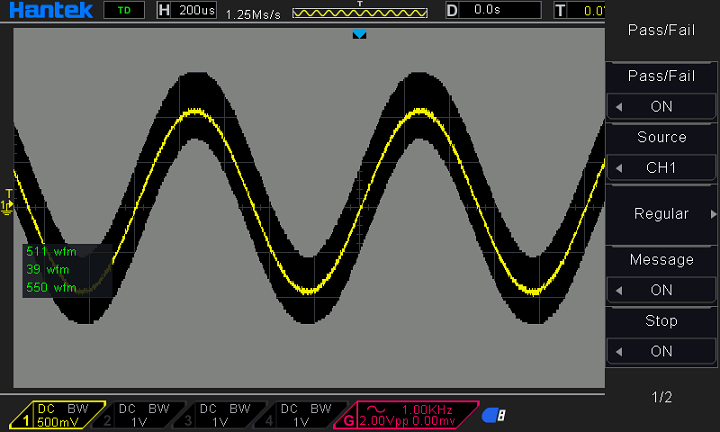Click the channel 1 ground level marker

click(x=7, y=205)
